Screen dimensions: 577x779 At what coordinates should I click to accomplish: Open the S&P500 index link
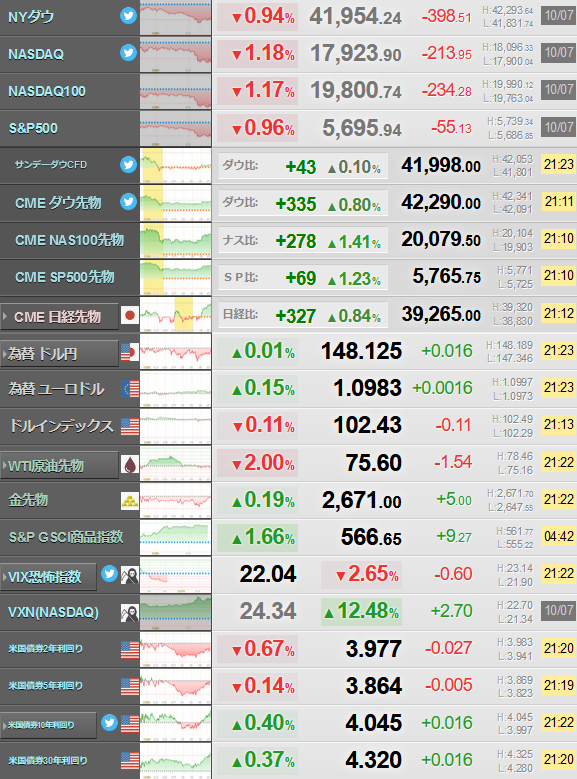(x=33, y=128)
